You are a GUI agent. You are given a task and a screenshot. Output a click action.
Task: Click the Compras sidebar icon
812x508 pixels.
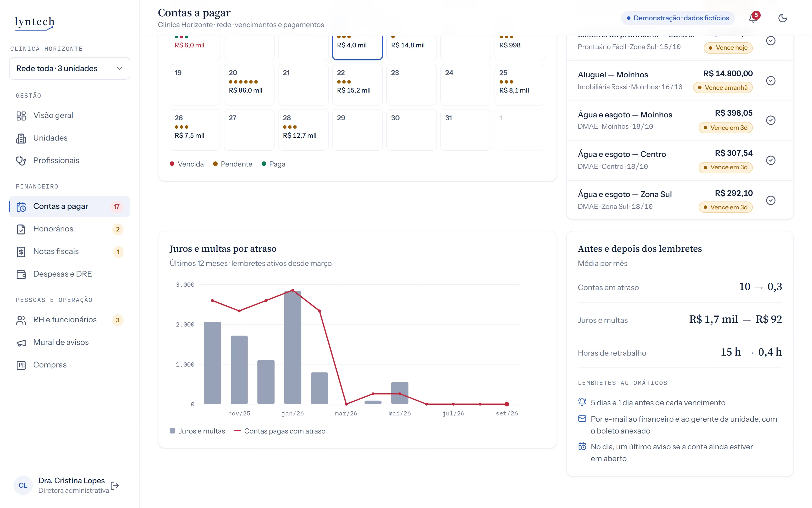(21, 365)
